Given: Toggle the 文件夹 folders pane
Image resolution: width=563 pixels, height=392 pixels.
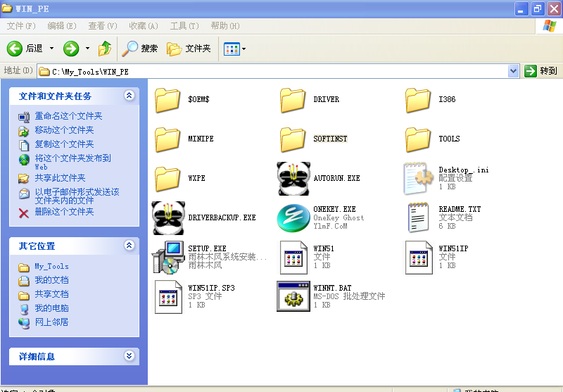Looking at the screenshot, I should [x=189, y=49].
